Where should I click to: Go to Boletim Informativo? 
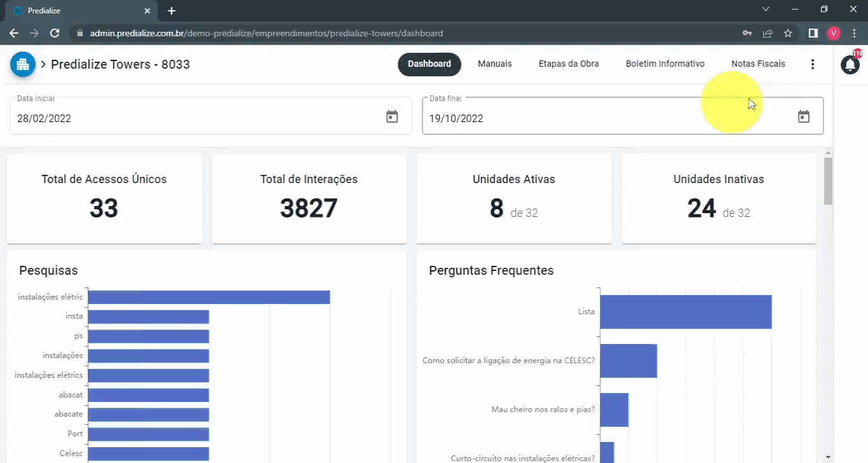[x=665, y=64]
